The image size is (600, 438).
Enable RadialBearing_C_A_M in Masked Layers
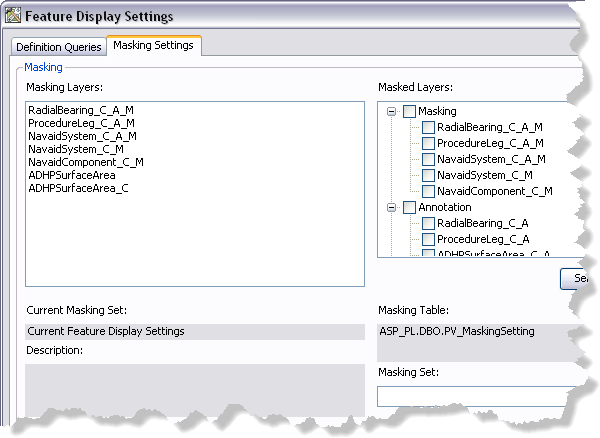coord(428,128)
